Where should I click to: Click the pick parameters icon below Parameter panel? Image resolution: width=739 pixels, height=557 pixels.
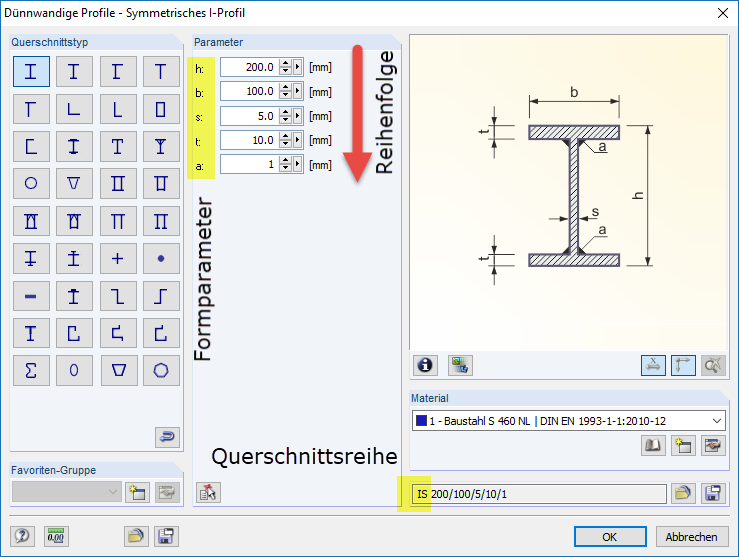pos(208,492)
